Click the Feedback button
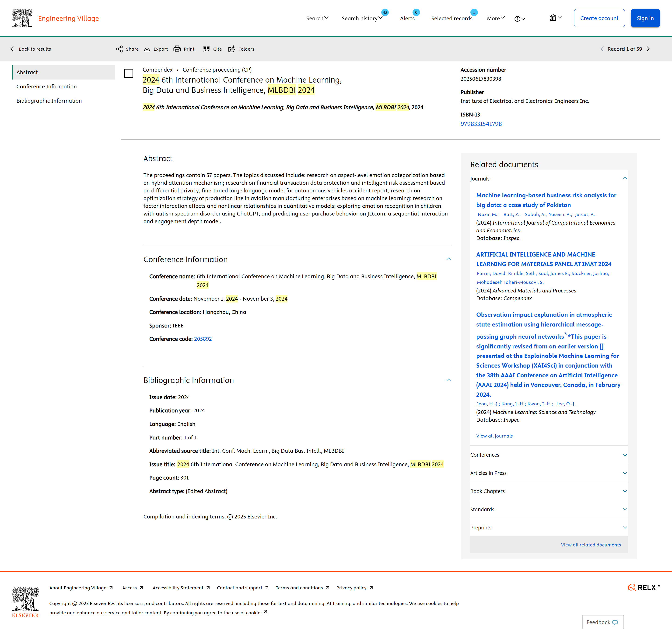The width and height of the screenshot is (672, 629). tap(603, 622)
